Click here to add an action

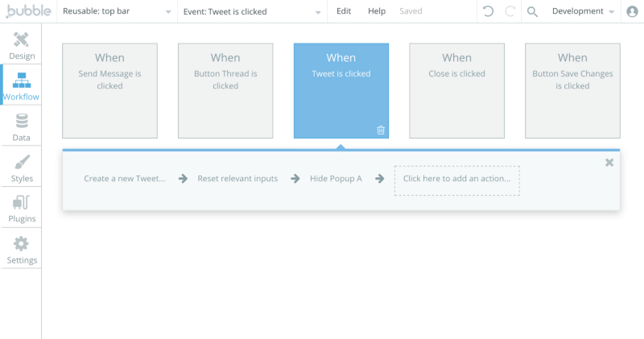pos(456,179)
